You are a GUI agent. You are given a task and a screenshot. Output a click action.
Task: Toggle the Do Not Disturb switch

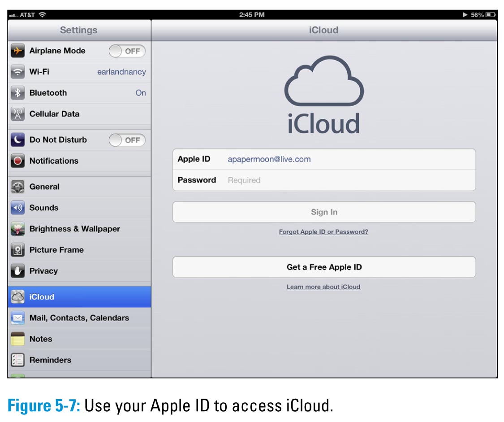(x=127, y=140)
